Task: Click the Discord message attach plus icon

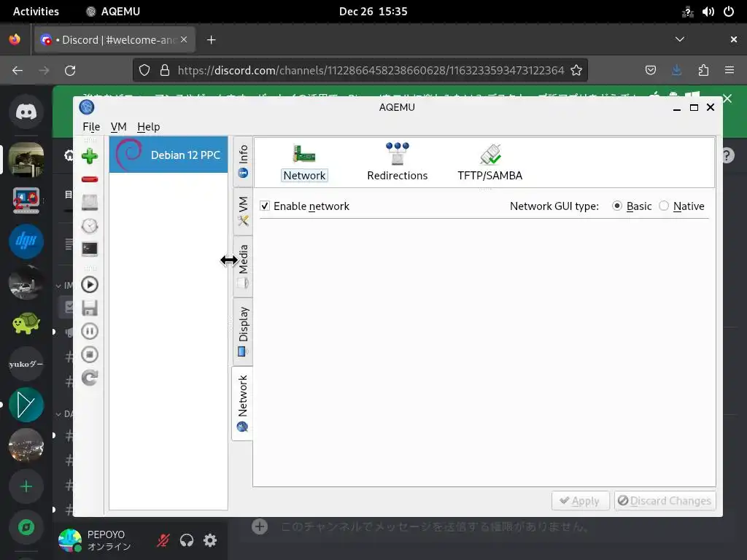Action: coord(260,526)
